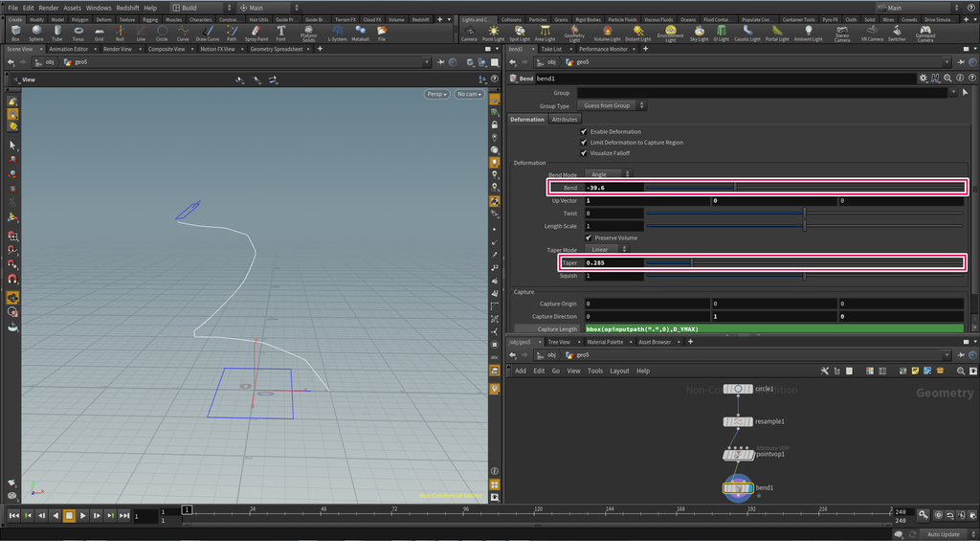Select the resample1 node
Image resolution: width=980 pixels, height=541 pixels.
[738, 421]
